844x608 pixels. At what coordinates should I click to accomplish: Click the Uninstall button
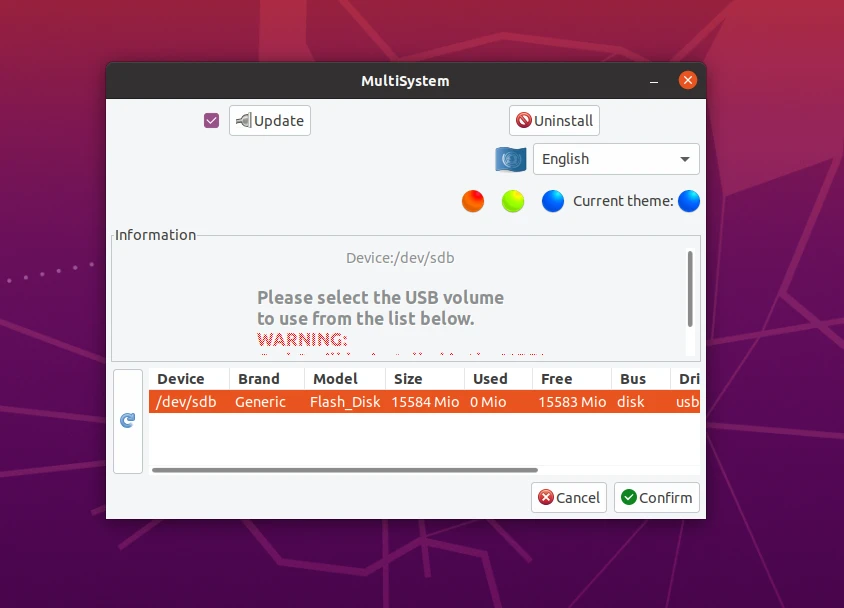pos(554,121)
